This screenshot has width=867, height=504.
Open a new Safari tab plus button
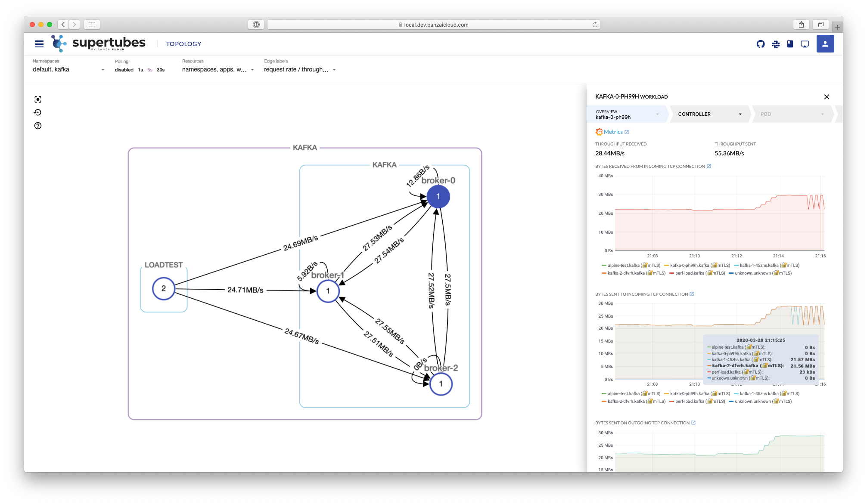(837, 27)
